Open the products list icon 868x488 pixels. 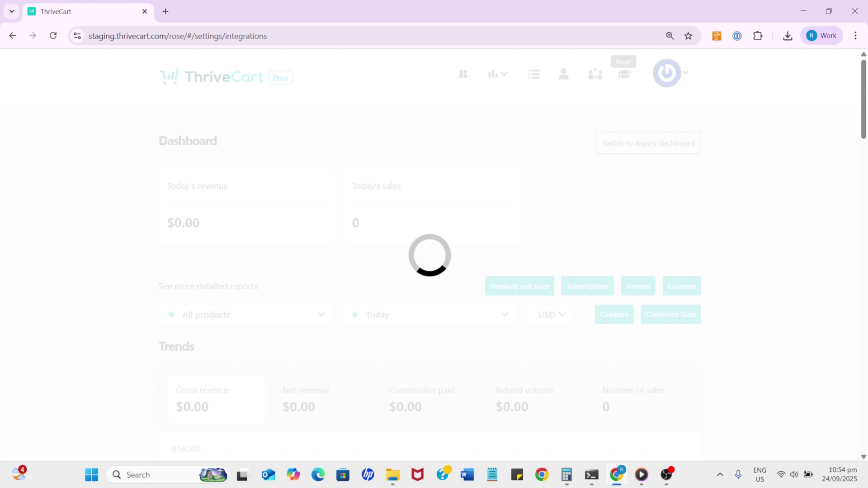(x=534, y=74)
